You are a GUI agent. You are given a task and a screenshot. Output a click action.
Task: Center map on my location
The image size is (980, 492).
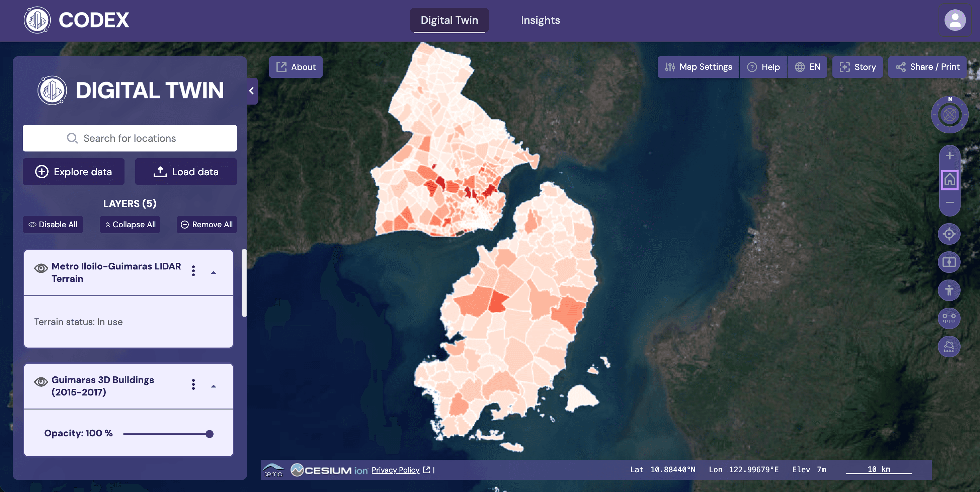pyautogui.click(x=949, y=234)
